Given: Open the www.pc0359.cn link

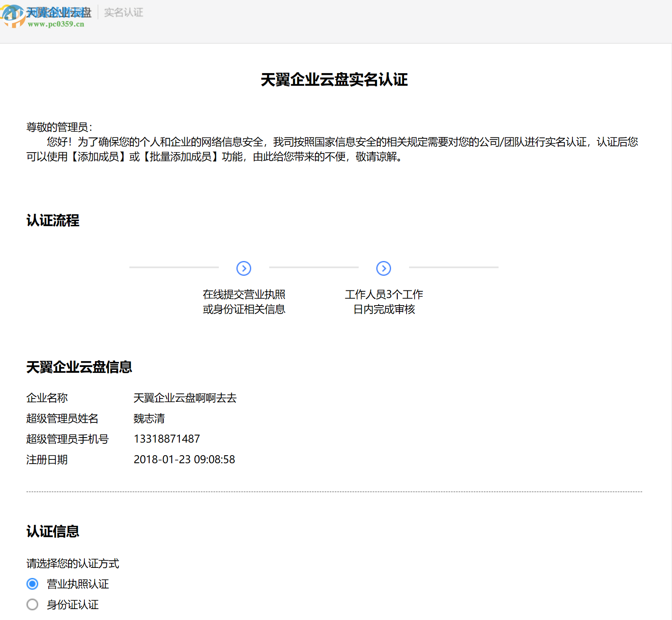Looking at the screenshot, I should [x=55, y=24].
